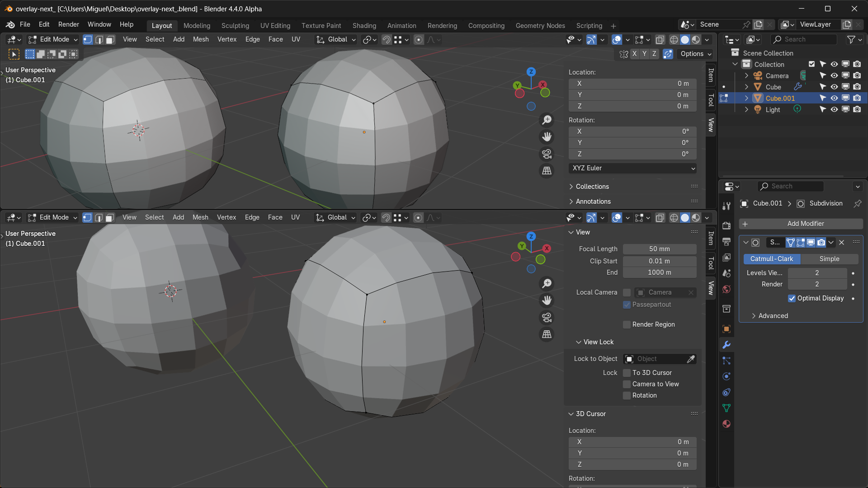This screenshot has width=868, height=488.
Task: Open the Output properties tab
Action: pyautogui.click(x=726, y=242)
